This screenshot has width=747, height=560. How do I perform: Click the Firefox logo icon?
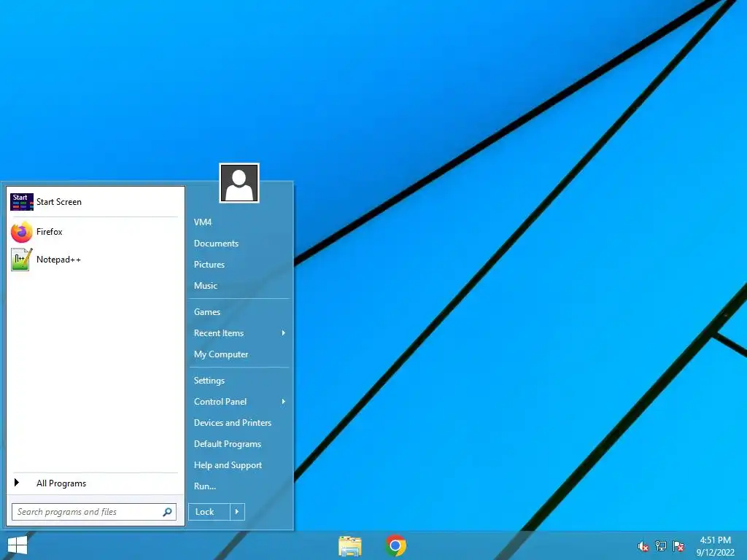pos(22,232)
